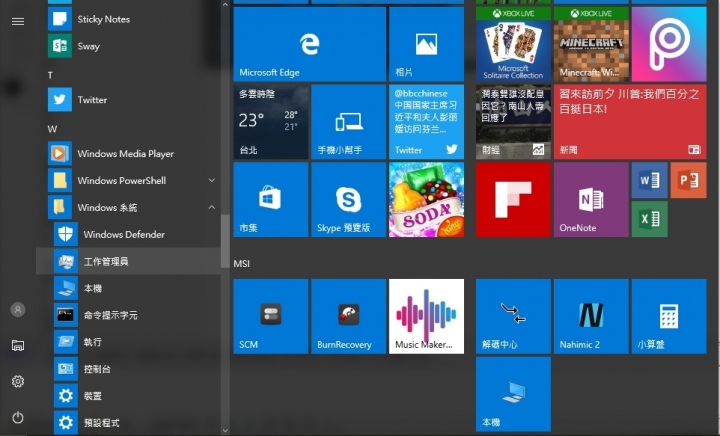Open the 市集 (Store) tile

[271, 200]
